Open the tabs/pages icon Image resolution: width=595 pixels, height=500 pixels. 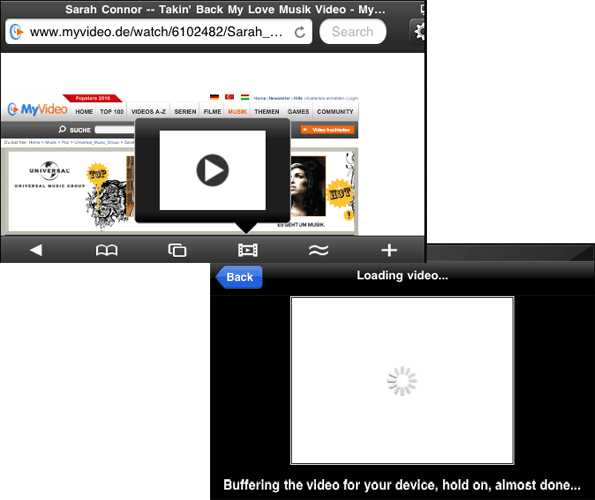click(x=177, y=250)
